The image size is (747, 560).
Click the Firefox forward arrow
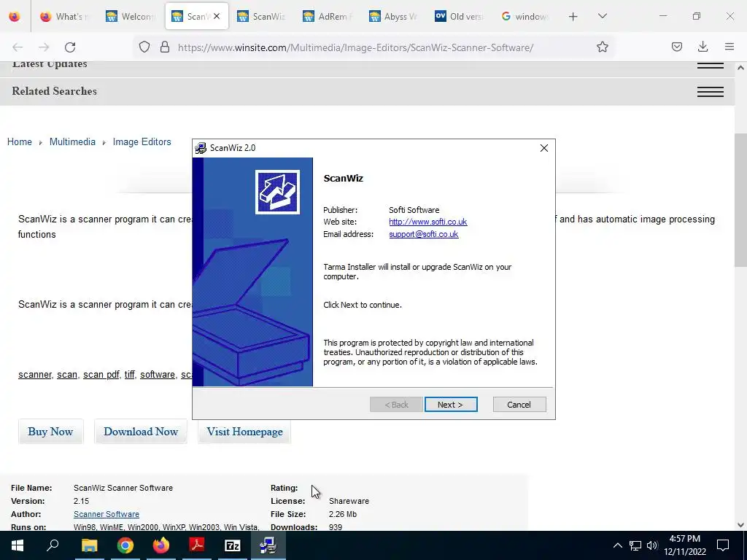(x=44, y=47)
